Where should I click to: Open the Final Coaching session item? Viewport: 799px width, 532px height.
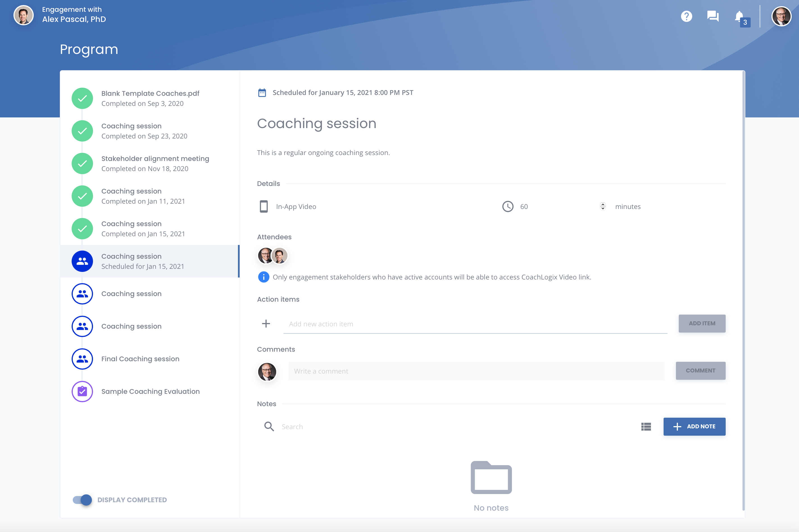150,359
